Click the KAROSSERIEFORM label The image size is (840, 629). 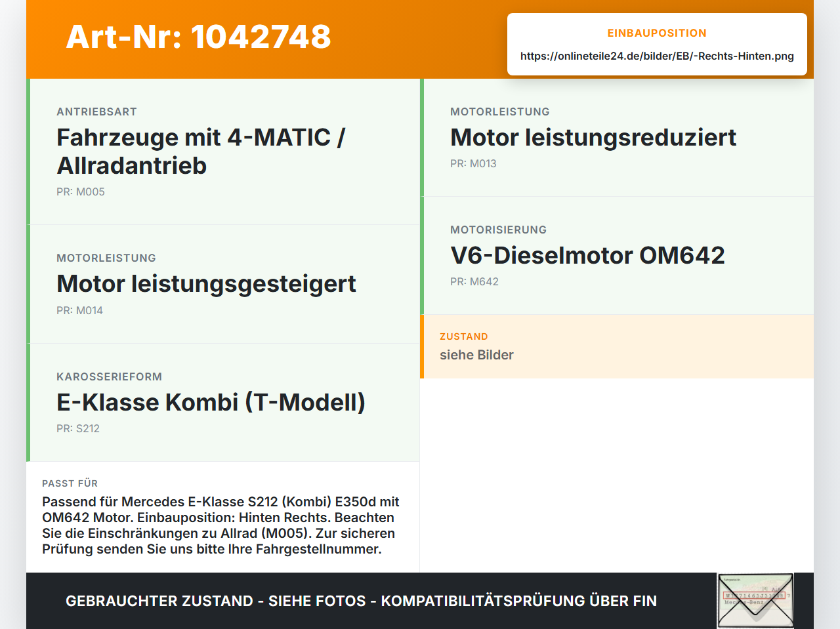109,377
